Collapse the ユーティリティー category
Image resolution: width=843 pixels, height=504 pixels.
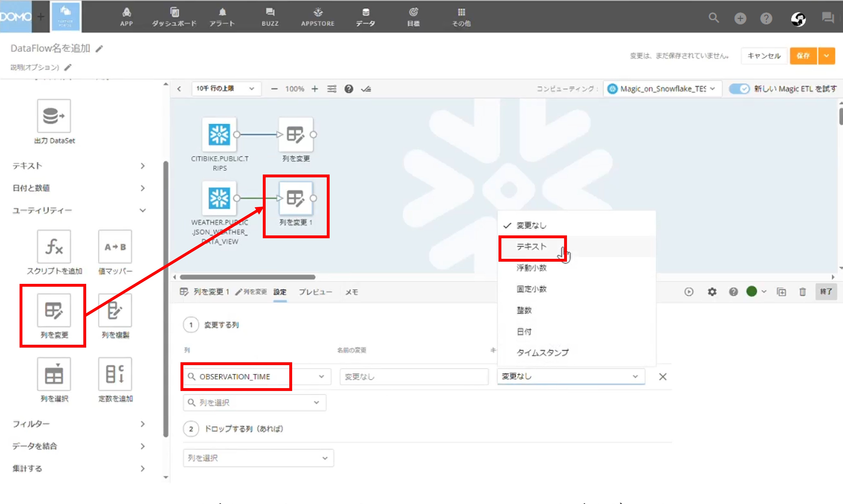(79, 210)
